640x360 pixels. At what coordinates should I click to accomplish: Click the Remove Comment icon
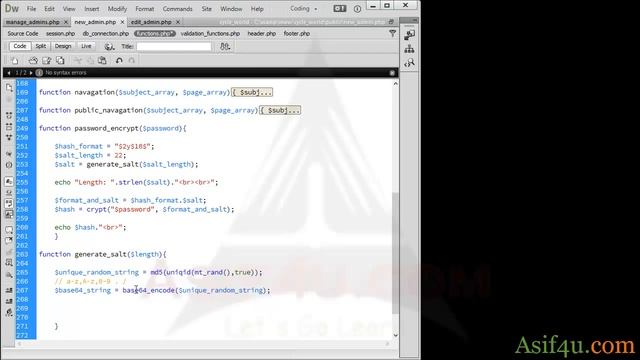pos(9,240)
